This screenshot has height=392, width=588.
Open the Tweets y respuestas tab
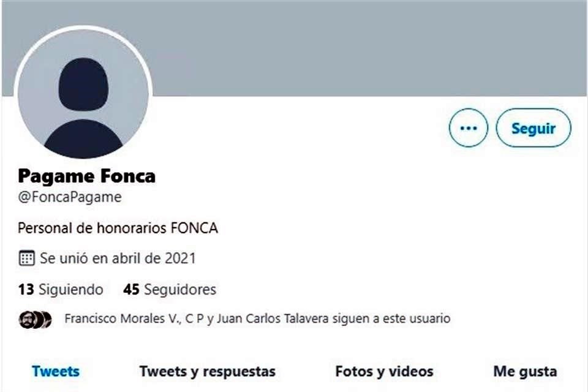tap(208, 371)
